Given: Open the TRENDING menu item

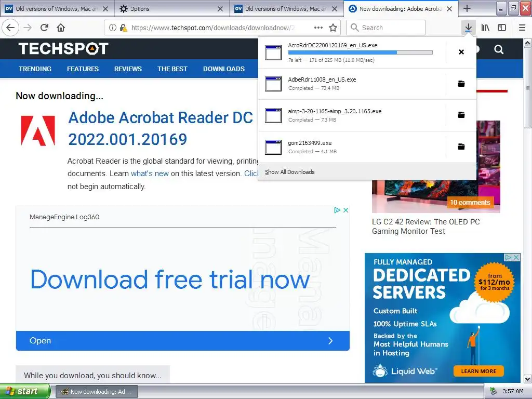Looking at the screenshot, I should click(x=35, y=69).
